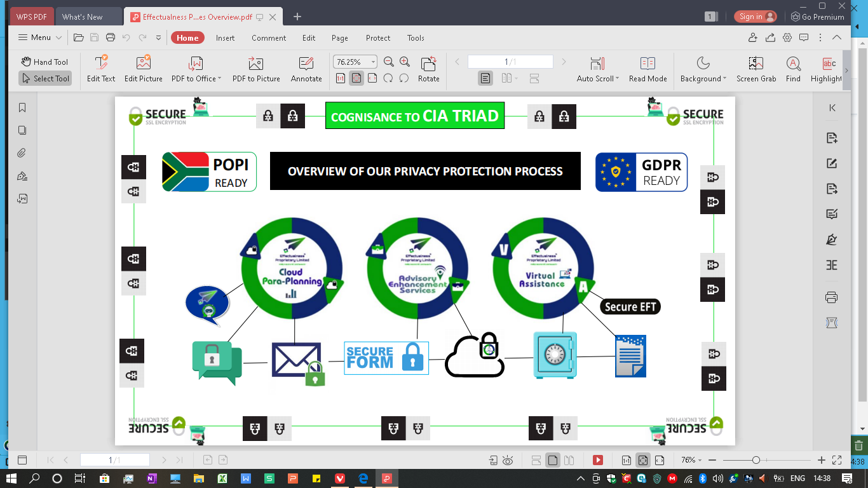Viewport: 868px width, 488px height.
Task: Open the Annotate tool
Action: point(306,69)
